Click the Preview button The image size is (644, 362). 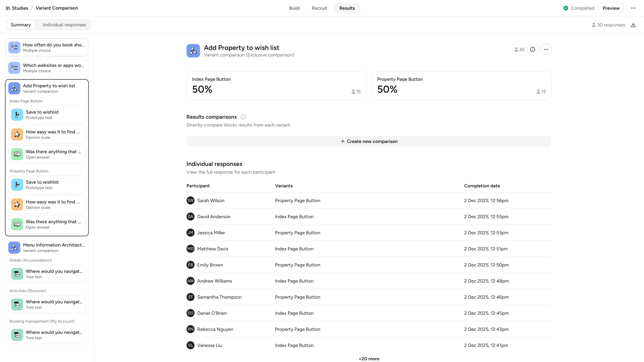pos(611,8)
